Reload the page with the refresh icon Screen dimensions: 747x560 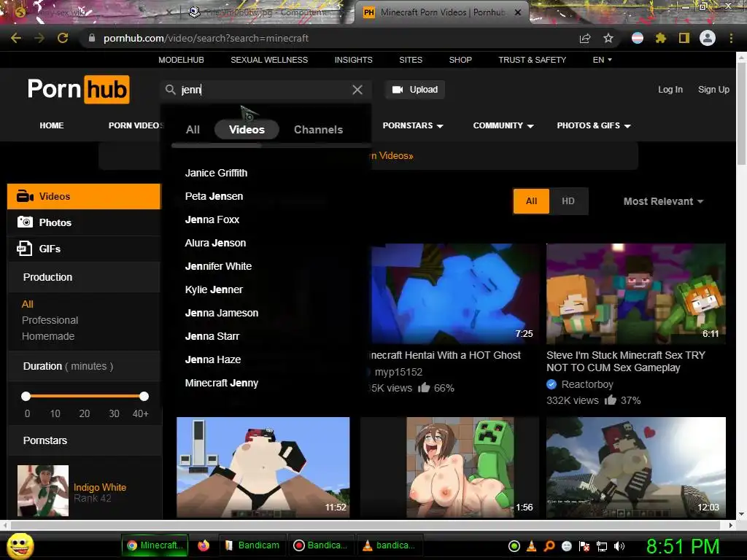(63, 38)
